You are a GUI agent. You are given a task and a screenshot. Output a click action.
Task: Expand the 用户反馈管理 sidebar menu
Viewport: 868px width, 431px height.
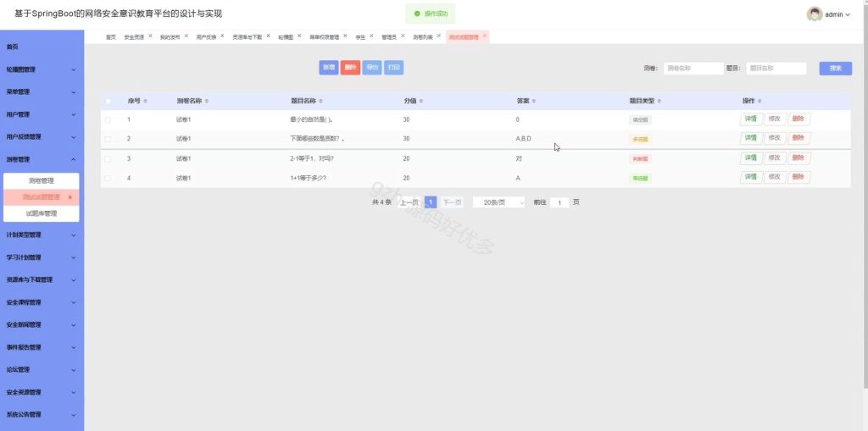tap(42, 136)
